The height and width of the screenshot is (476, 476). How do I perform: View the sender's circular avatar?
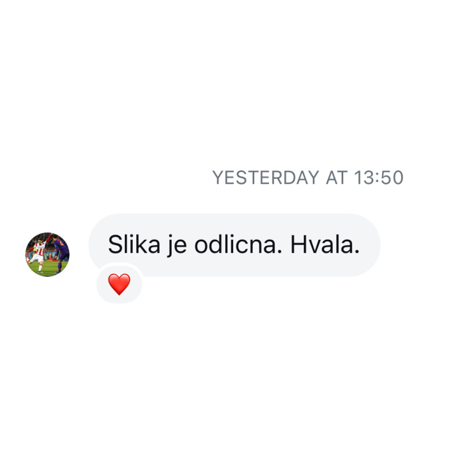click(x=47, y=254)
